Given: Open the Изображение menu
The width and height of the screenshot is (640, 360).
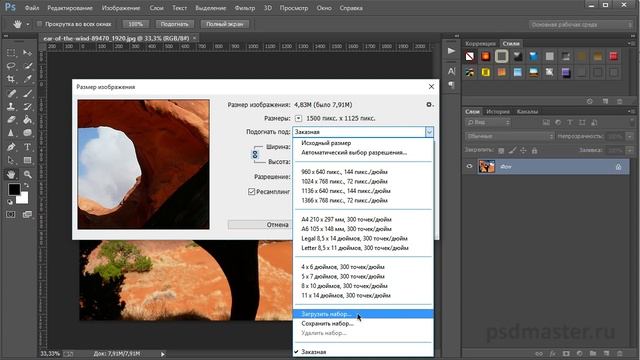Looking at the screenshot, I should (121, 8).
